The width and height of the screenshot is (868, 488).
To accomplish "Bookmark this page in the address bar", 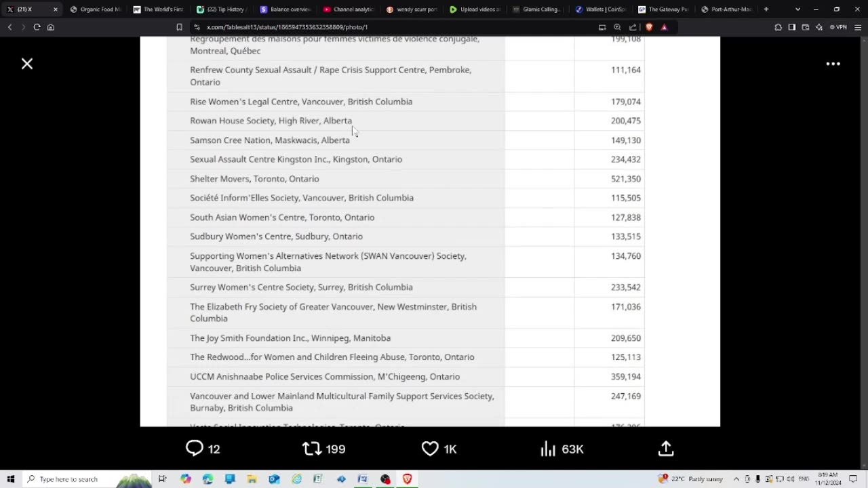I will [179, 27].
